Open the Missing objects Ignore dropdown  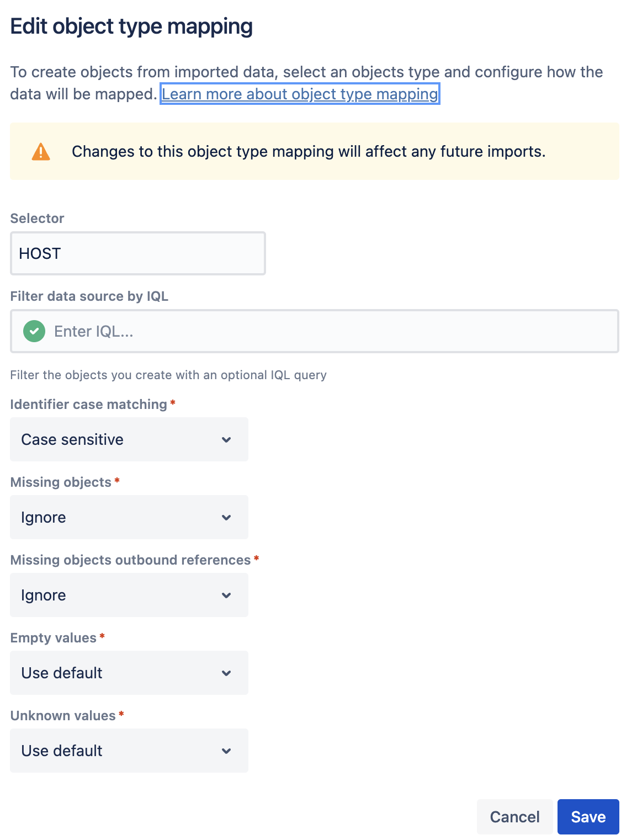[x=129, y=518]
